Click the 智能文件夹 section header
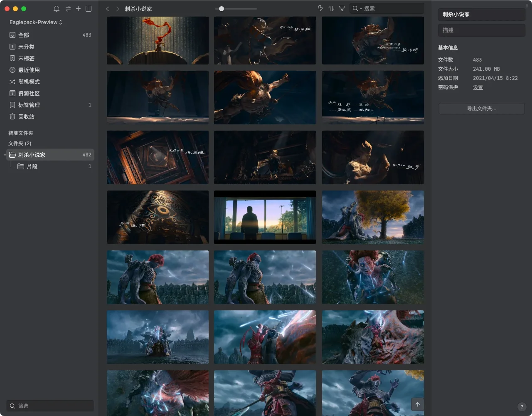This screenshot has width=532, height=416. pyautogui.click(x=21, y=133)
